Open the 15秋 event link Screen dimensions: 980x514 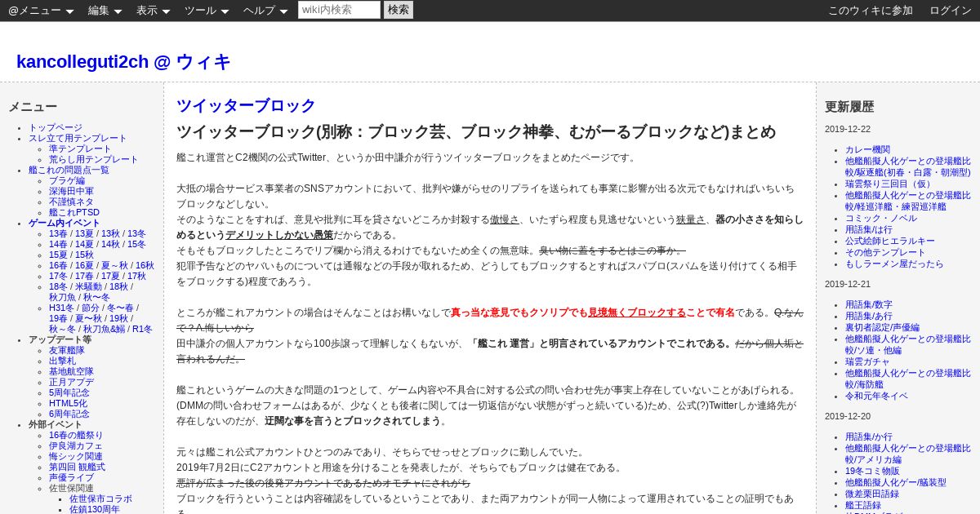[x=84, y=255]
